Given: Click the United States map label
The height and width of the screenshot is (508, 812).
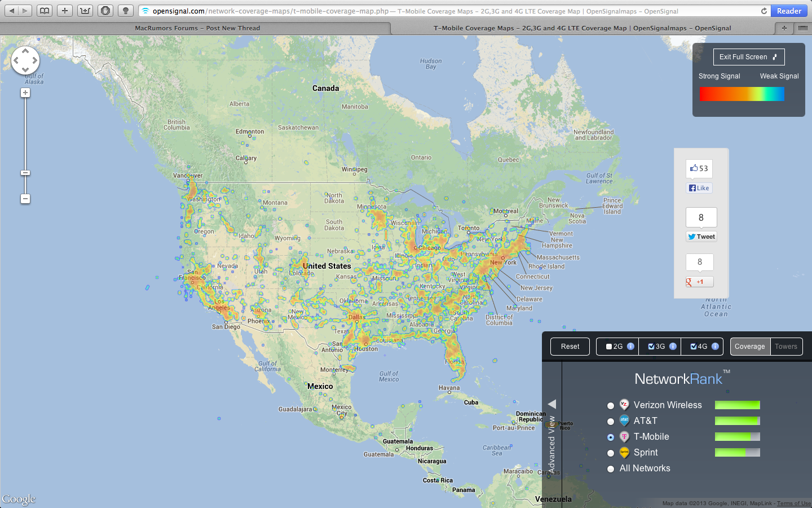Looking at the screenshot, I should [327, 266].
